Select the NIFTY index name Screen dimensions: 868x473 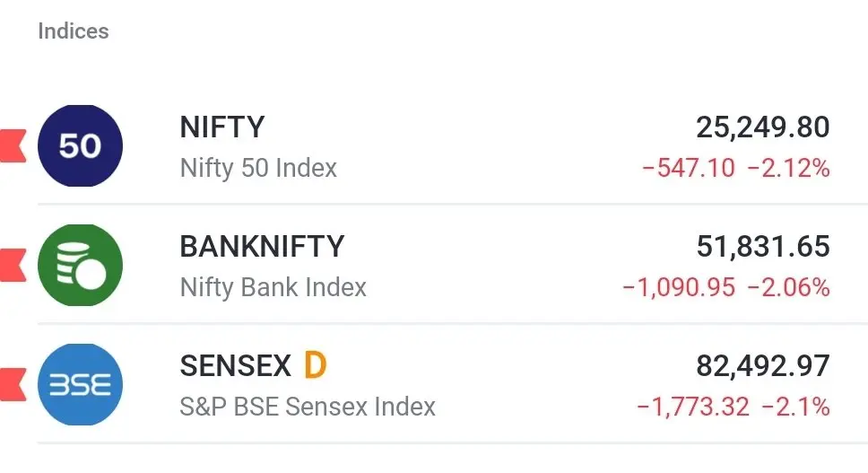(222, 127)
